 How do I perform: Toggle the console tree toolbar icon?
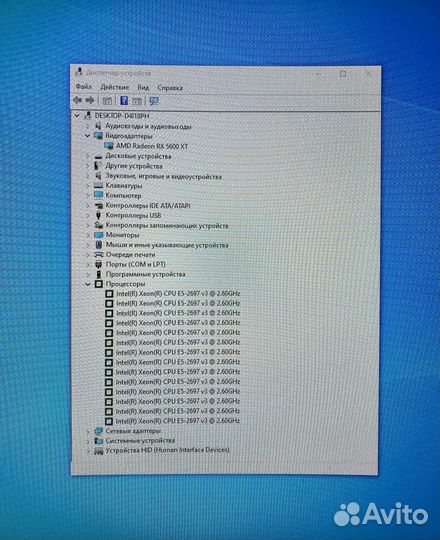[x=107, y=101]
